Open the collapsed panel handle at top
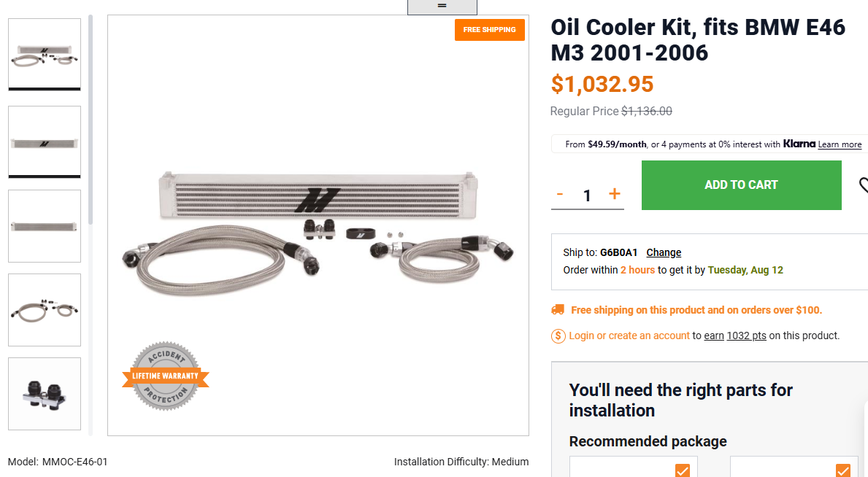 (x=442, y=7)
